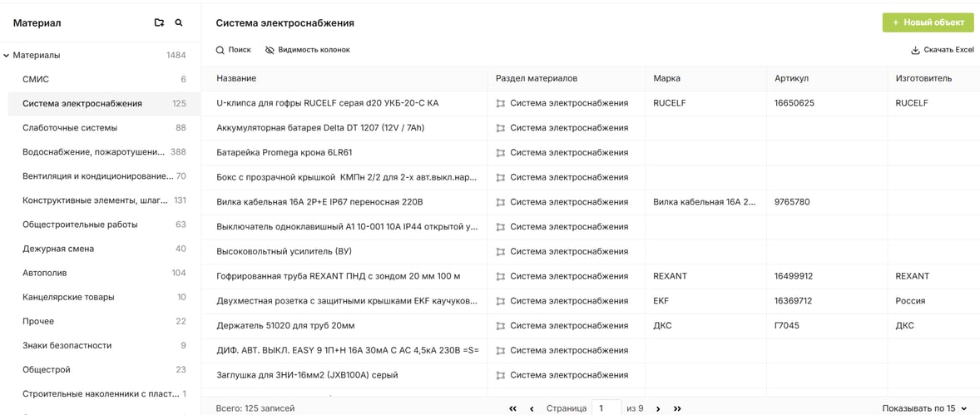Screen dimensions: 980x415
Task: Go to the last page arrow
Action: (x=677, y=408)
